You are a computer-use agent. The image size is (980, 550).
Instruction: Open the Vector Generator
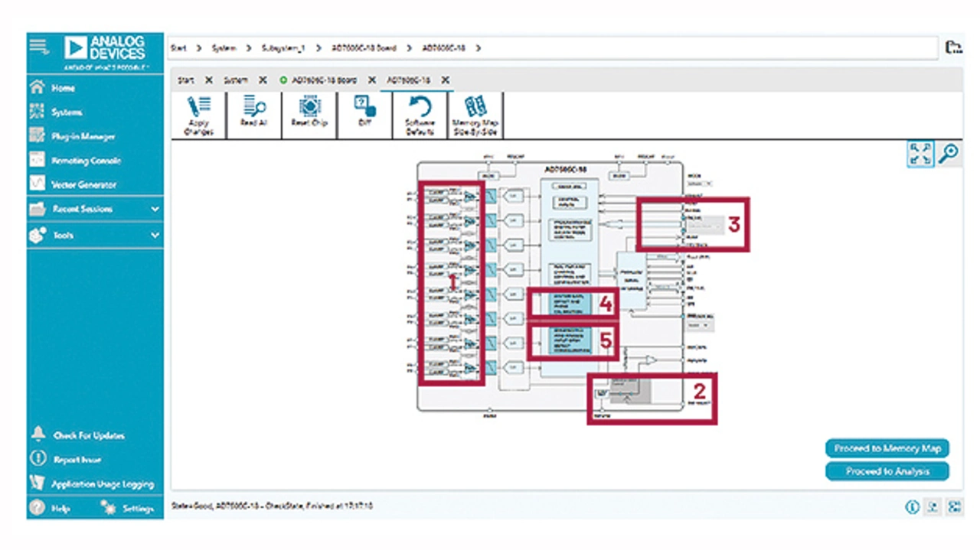[83, 184]
